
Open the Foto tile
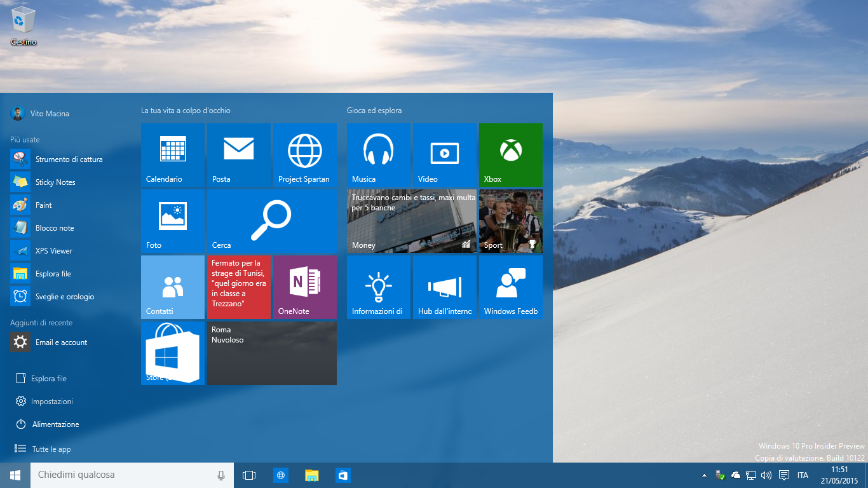tap(173, 221)
